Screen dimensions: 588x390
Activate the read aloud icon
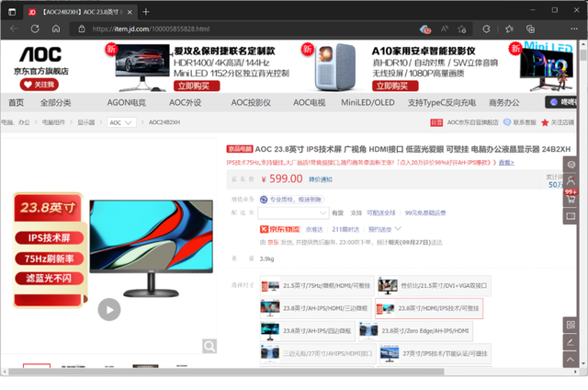point(445,29)
